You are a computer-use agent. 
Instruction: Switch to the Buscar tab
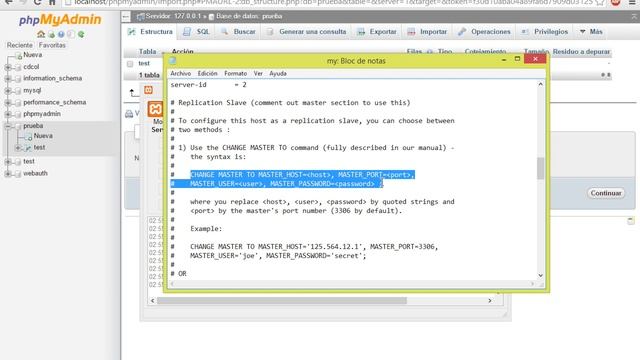coord(238,32)
